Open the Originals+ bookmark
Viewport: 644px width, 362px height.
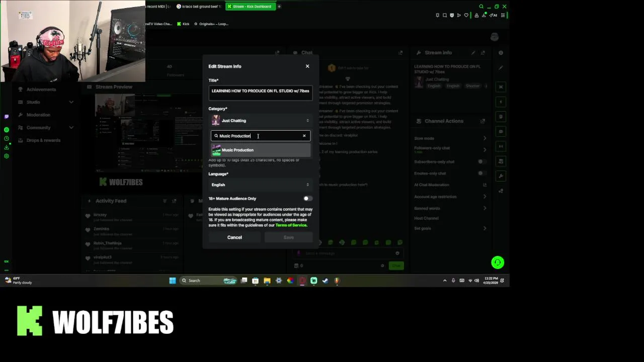pyautogui.click(x=211, y=24)
